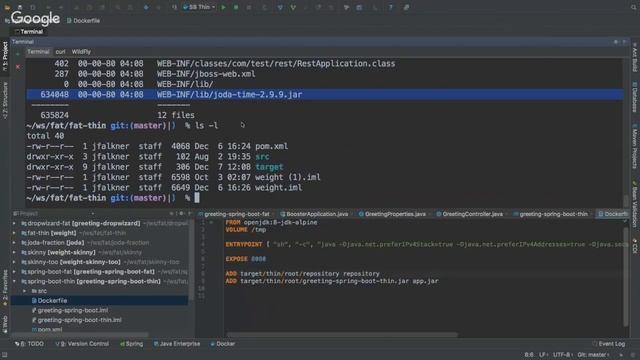640x360 pixels.
Task: Open the Structure side tab
Action: pyautogui.click(x=5, y=100)
